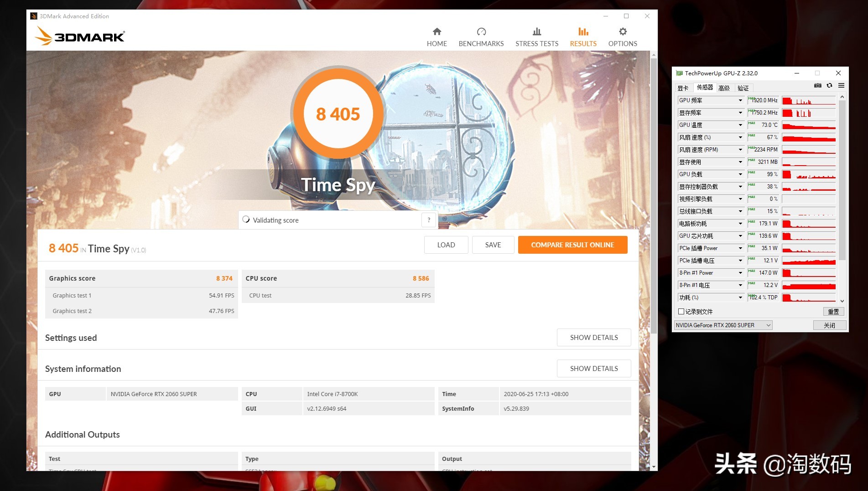Screen dimensions: 868x491
Task: Open the 风扇速度 (%) sensor dropdown
Action: (x=740, y=137)
